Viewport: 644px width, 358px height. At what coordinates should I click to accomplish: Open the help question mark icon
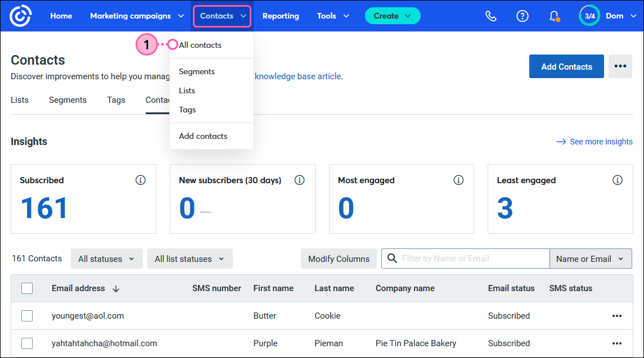pyautogui.click(x=522, y=16)
